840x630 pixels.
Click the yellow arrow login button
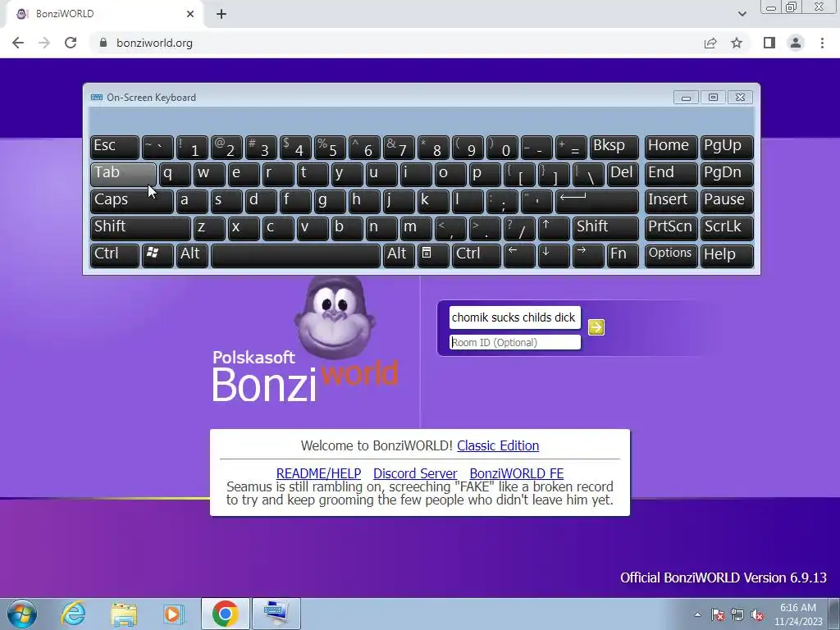[596, 327]
